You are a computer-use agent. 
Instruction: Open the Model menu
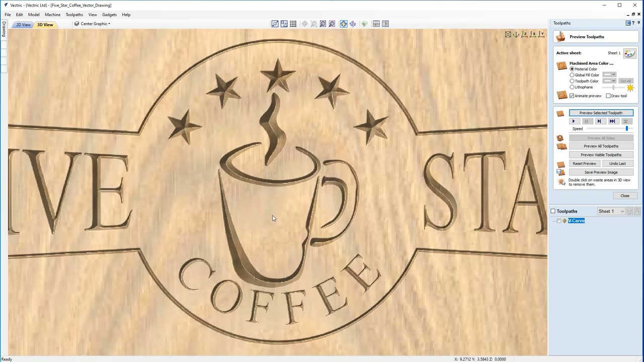[x=34, y=15]
